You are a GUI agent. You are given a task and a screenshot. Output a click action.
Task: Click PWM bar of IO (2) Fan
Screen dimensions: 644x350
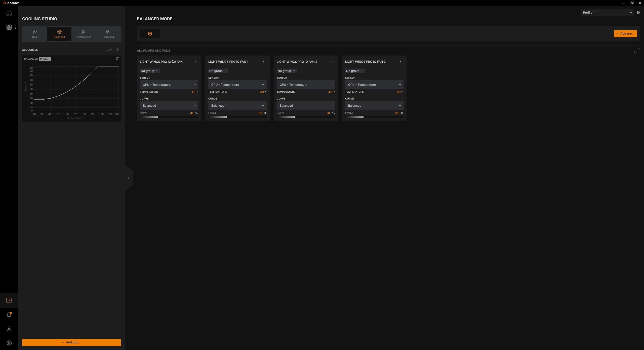(169, 117)
